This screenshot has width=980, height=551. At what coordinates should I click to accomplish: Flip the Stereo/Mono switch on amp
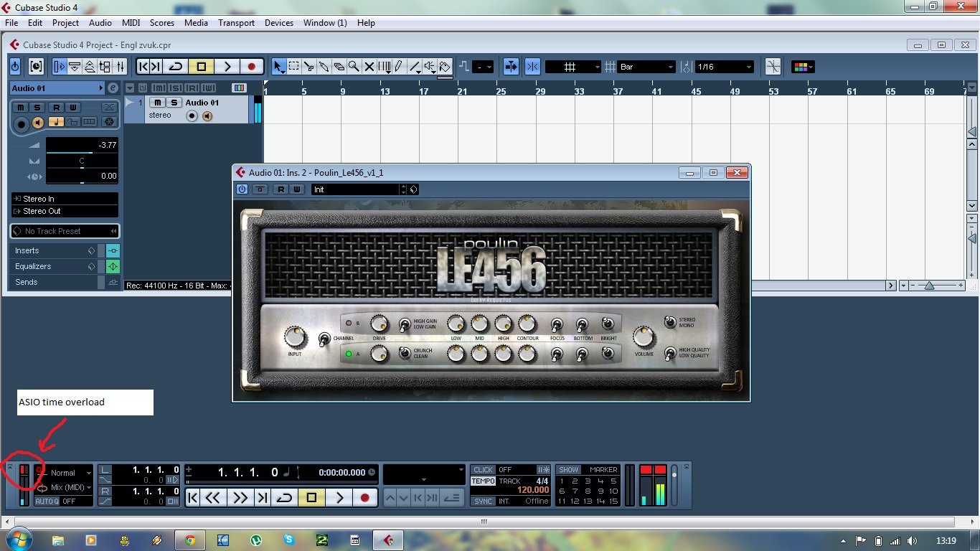(669, 322)
